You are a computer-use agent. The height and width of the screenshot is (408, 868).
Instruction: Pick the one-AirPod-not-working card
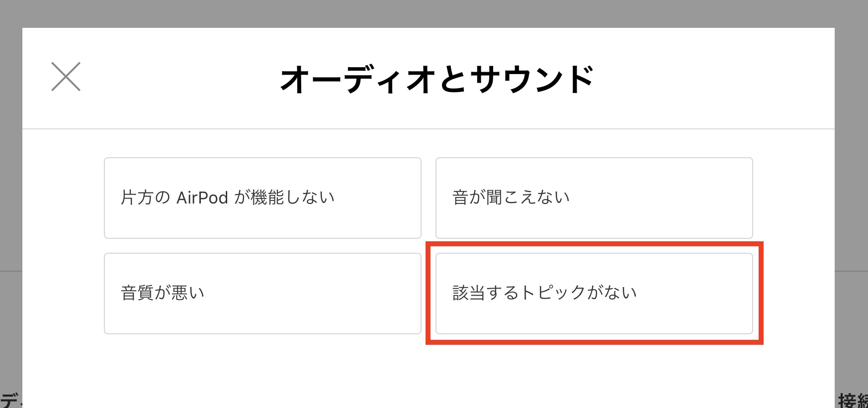click(x=262, y=198)
